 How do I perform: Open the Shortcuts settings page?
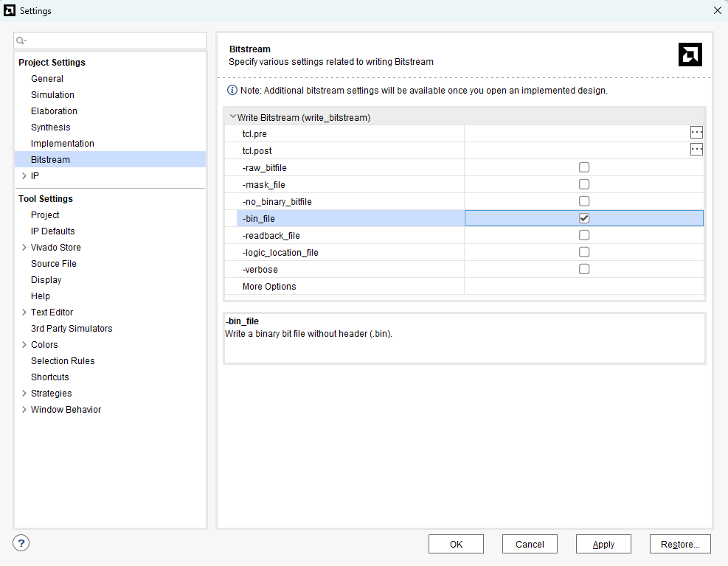point(49,377)
